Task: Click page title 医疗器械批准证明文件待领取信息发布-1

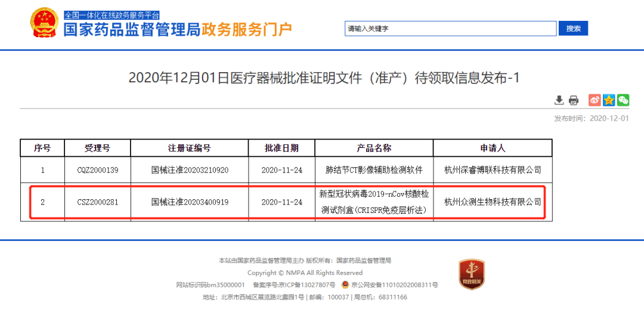Action: click(x=324, y=78)
